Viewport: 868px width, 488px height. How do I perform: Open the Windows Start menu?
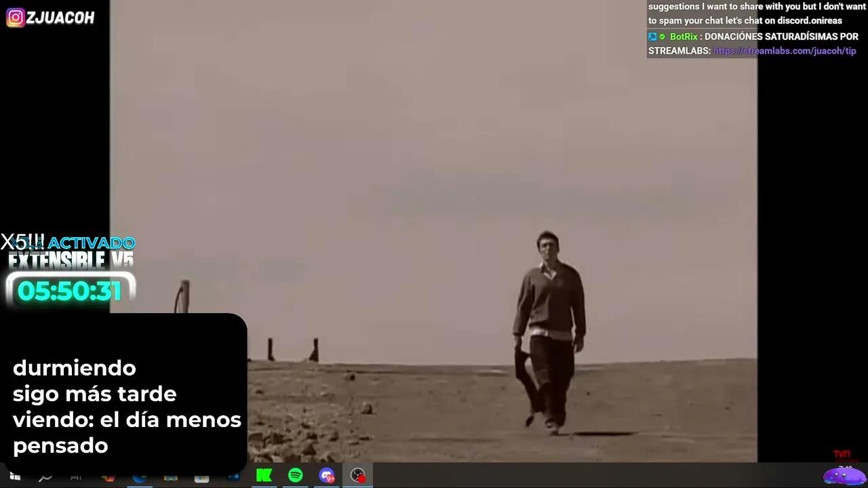point(14,476)
